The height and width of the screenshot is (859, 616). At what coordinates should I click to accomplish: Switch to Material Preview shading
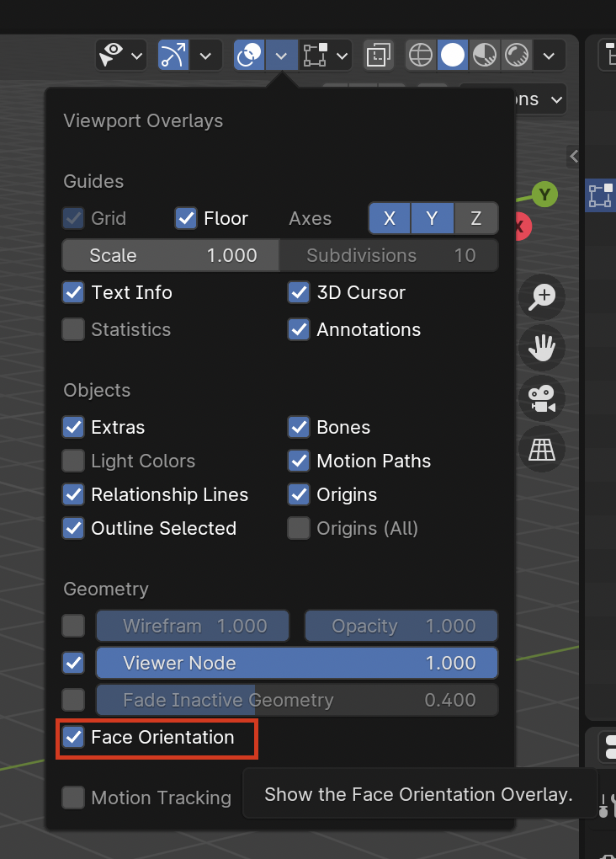(x=485, y=56)
